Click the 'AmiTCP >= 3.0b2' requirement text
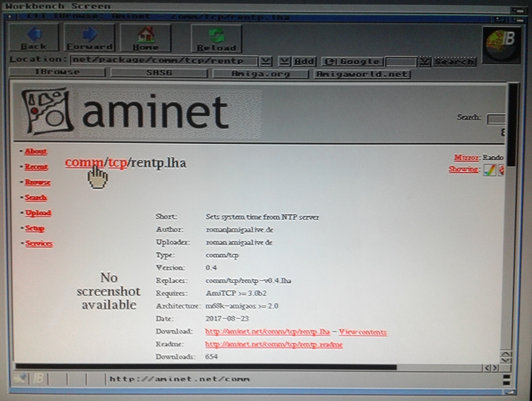The height and width of the screenshot is (401, 532). point(236,293)
